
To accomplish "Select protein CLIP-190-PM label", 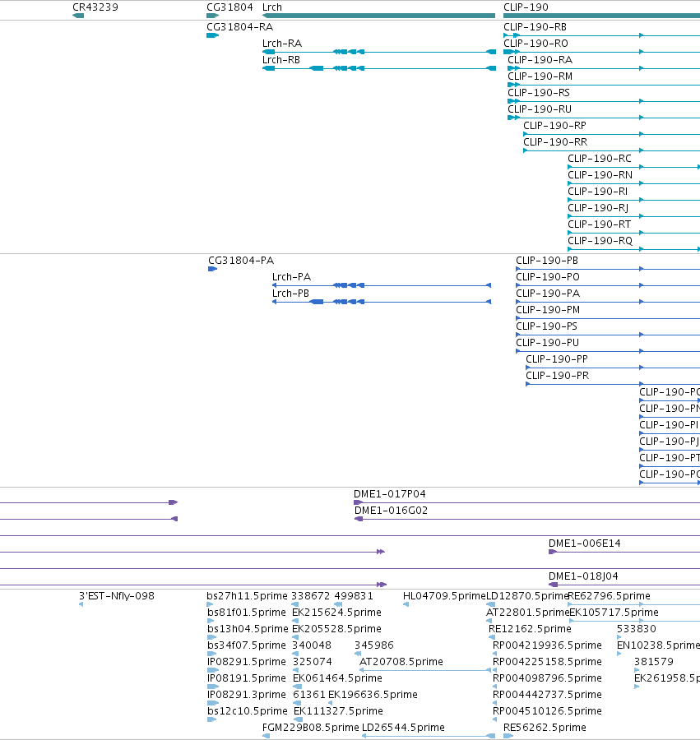I will tap(548, 310).
